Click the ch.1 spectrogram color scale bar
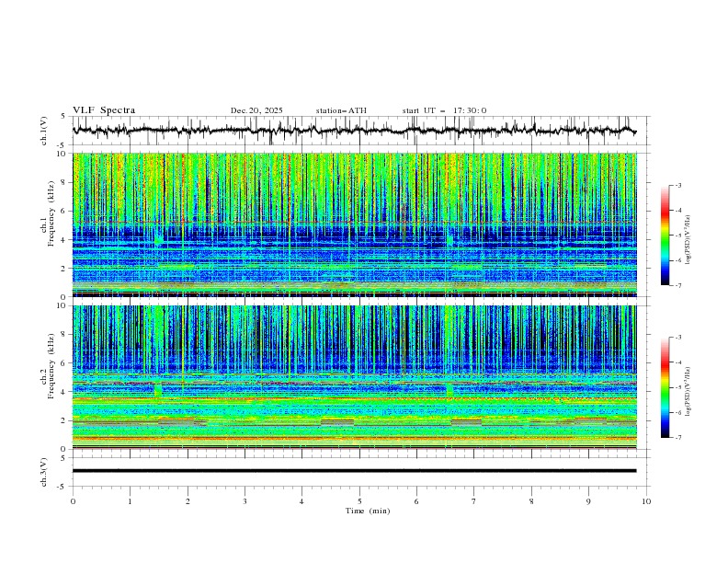This screenshot has width=728, height=563. (x=665, y=236)
